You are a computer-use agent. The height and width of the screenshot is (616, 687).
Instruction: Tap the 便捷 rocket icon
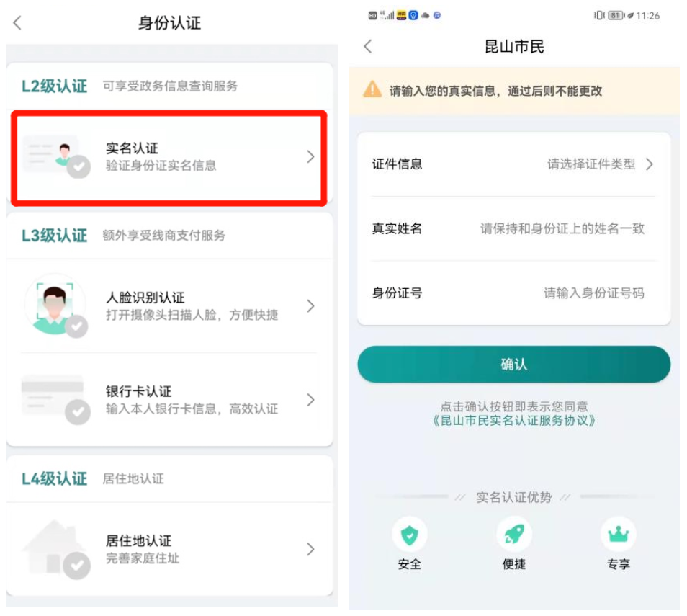[x=513, y=535]
